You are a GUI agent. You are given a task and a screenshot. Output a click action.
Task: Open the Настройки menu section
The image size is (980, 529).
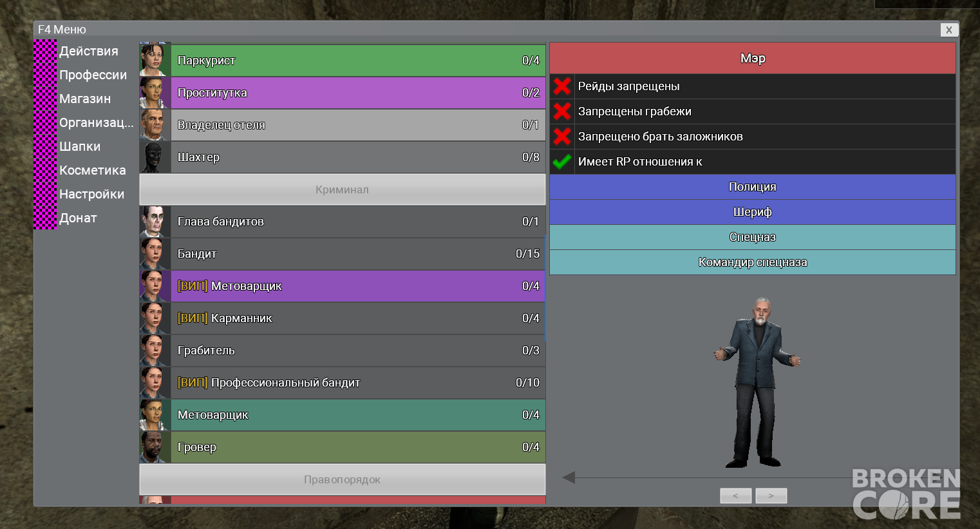pyautogui.click(x=92, y=194)
